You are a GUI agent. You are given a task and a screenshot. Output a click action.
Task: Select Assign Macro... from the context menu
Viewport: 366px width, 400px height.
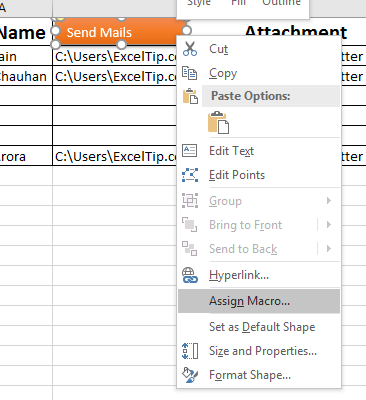(259, 301)
